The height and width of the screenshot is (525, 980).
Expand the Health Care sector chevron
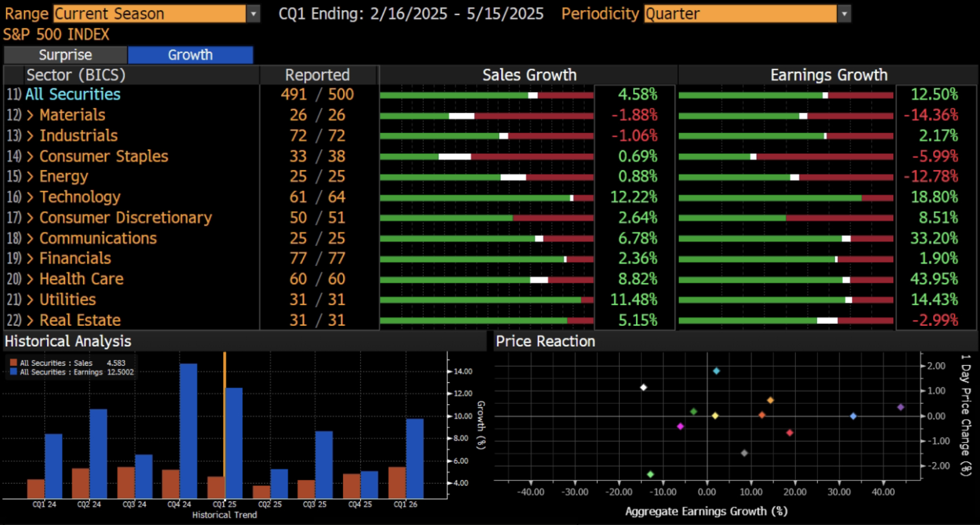30,279
